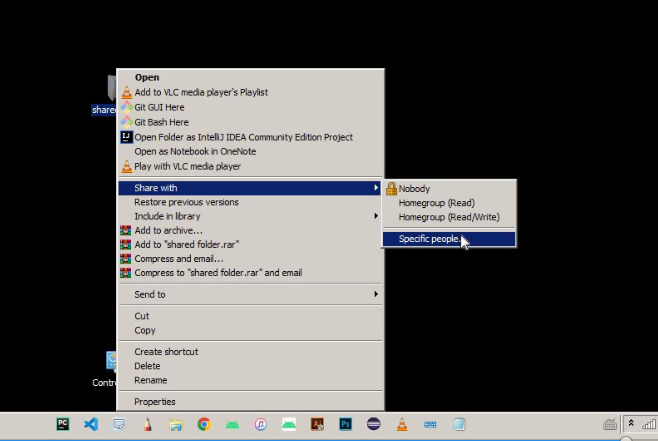
Task: Choose Homegroup (Read) sharing option
Action: [x=436, y=203]
